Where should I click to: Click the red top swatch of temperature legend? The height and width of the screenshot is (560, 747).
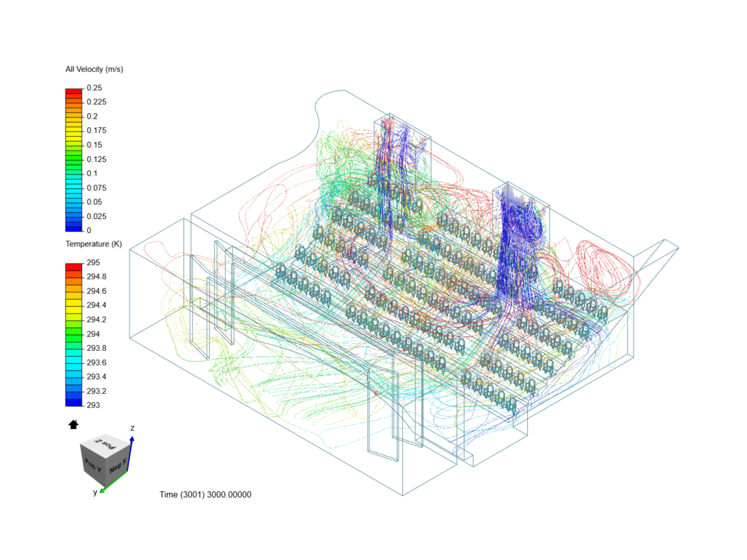click(74, 267)
